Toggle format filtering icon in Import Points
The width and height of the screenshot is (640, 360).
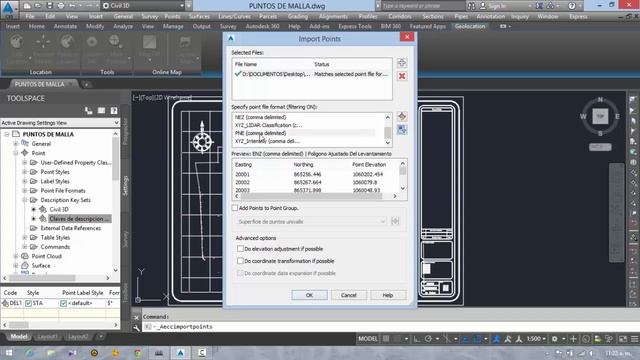pyautogui.click(x=402, y=130)
